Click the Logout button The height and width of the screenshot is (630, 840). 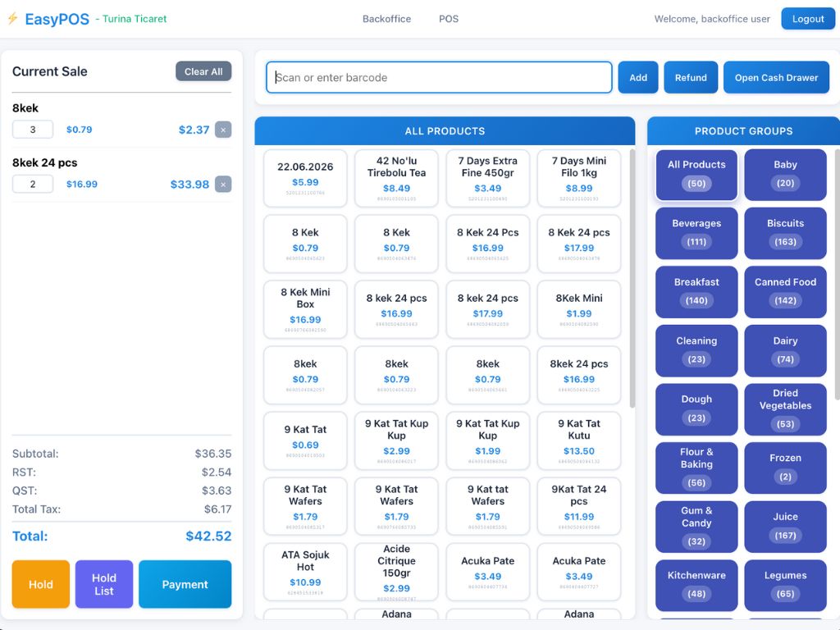tap(807, 19)
